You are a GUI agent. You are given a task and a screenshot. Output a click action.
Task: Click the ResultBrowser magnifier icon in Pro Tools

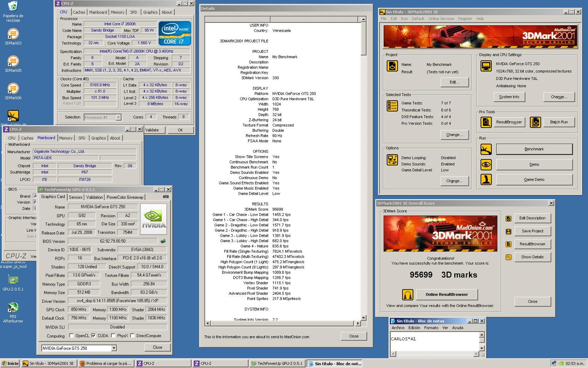tap(486, 122)
